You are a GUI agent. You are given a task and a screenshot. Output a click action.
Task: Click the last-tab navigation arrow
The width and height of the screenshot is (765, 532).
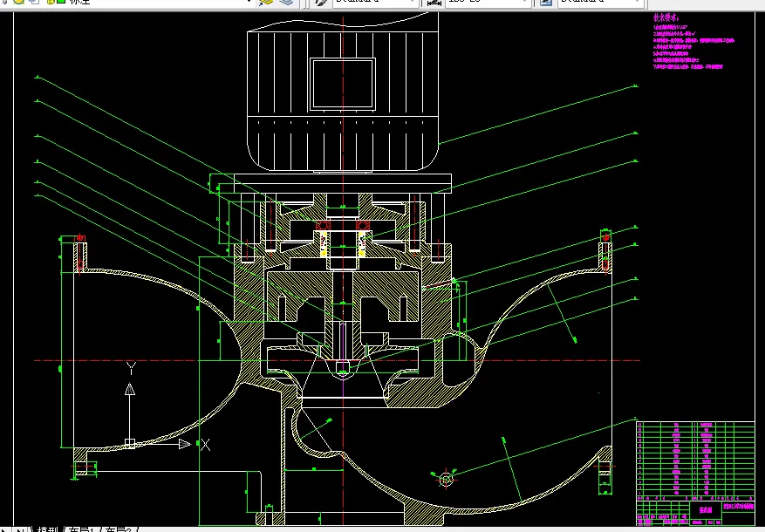(20, 529)
